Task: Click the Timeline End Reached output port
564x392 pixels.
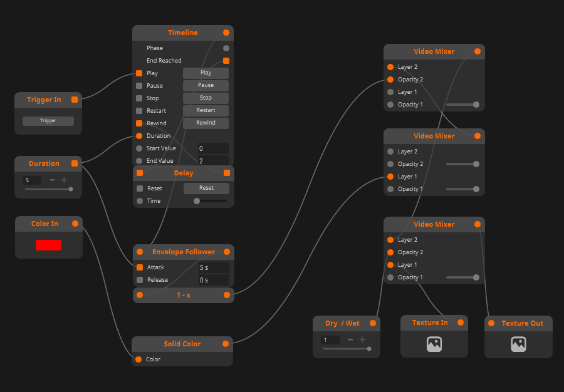Action: pos(226,61)
